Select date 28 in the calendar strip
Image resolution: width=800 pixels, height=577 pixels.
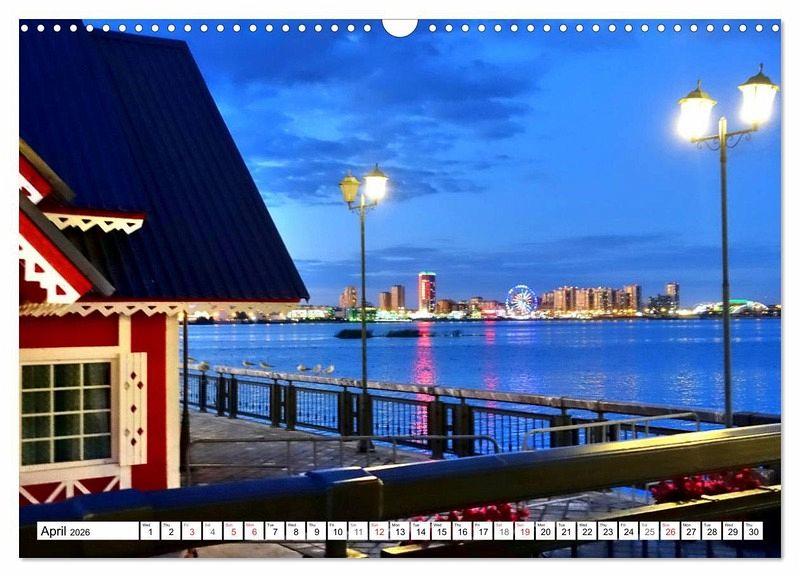tap(712, 531)
